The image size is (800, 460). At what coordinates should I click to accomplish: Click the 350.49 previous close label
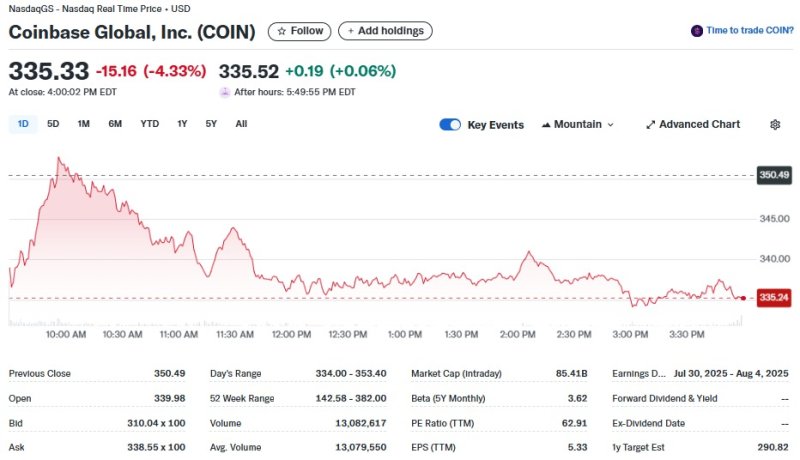pos(773,175)
